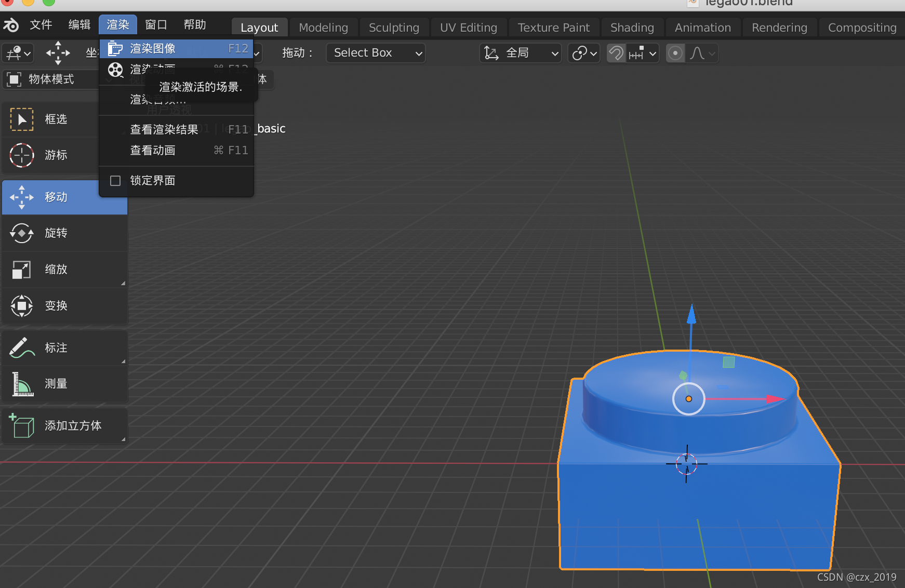The width and height of the screenshot is (905, 588).
Task: Open the 编辑 menu
Action: [x=79, y=25]
